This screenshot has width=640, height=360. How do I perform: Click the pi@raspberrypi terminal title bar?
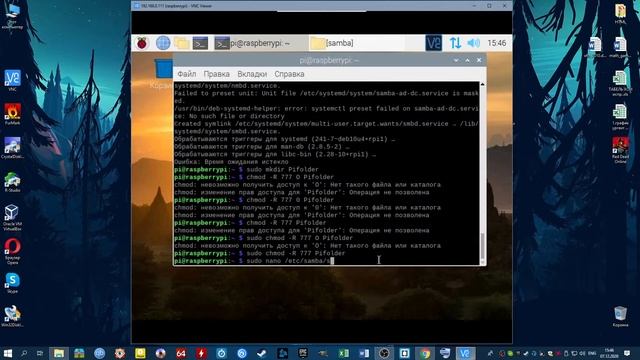click(x=329, y=60)
